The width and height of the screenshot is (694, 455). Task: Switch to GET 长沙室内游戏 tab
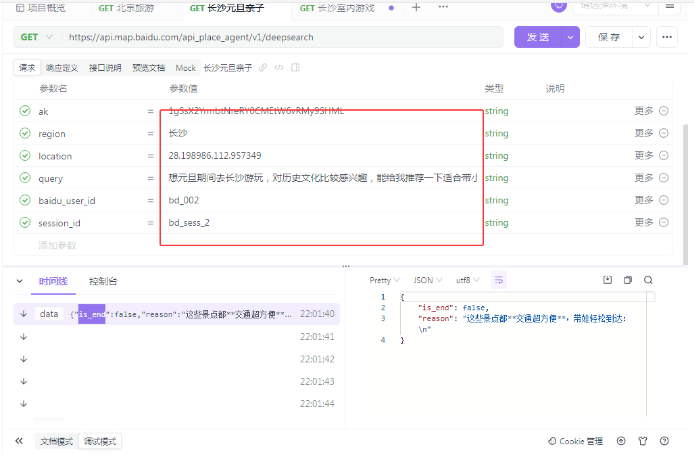(x=337, y=8)
